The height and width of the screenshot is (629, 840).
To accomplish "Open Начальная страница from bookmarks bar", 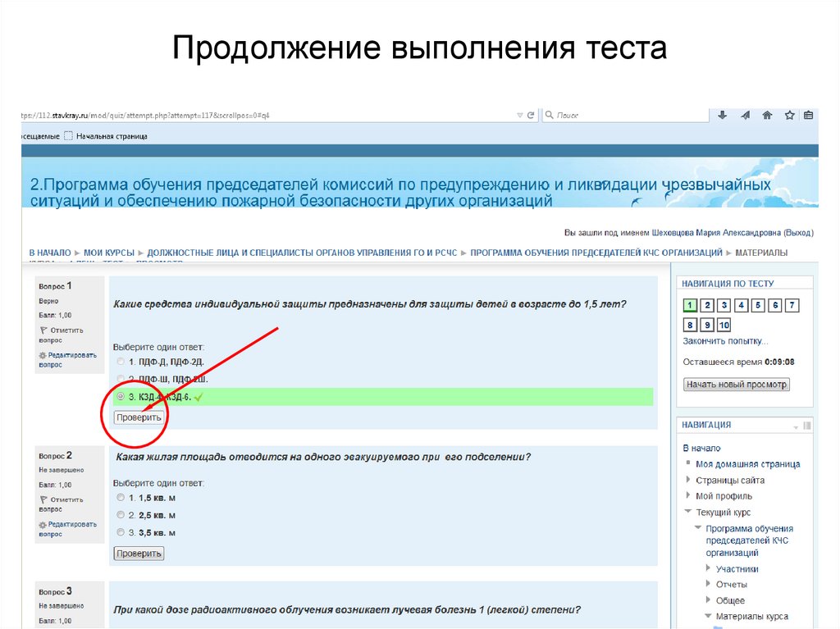I will (112, 136).
